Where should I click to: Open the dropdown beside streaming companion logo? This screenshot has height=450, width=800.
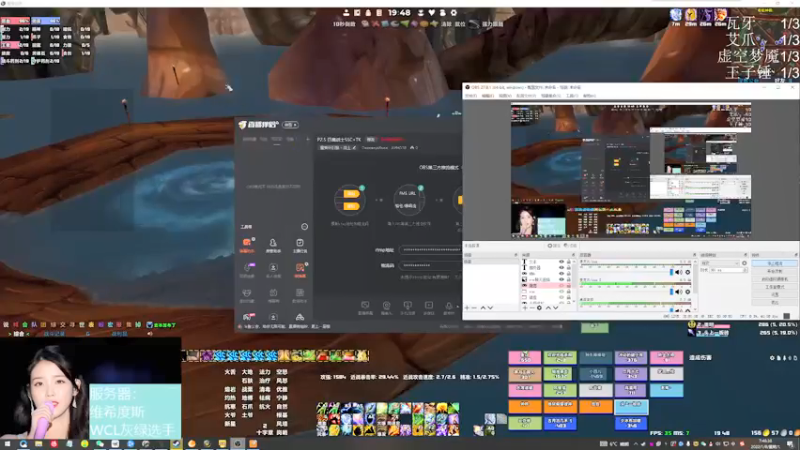291,125
